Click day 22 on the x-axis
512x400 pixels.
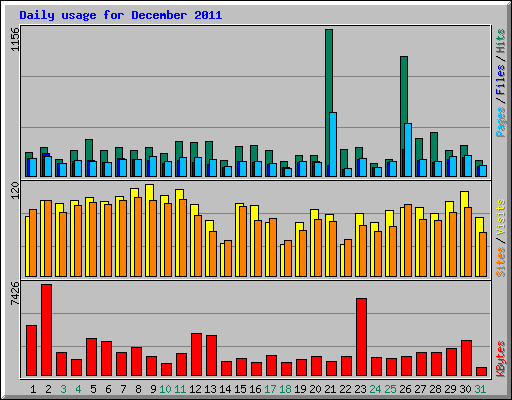click(345, 389)
